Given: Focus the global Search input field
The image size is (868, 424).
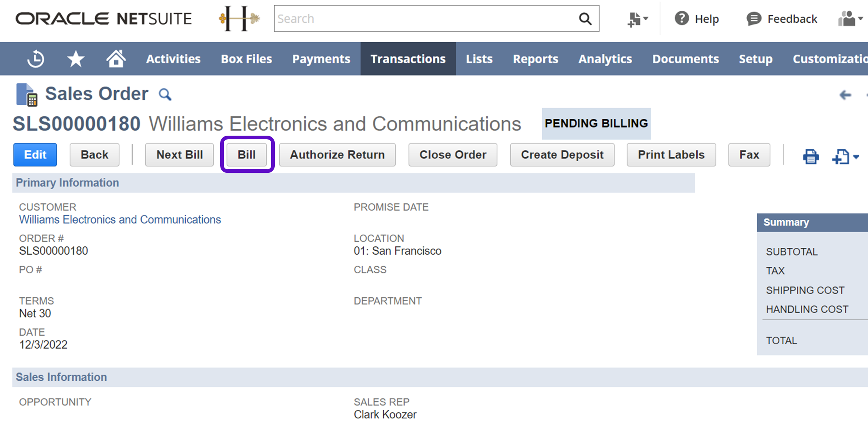Looking at the screenshot, I should pos(425,19).
